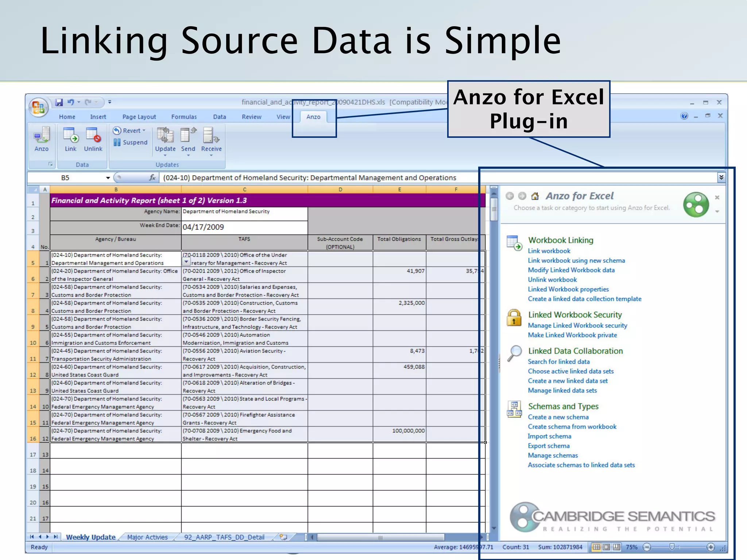The image size is (747, 560).
Task: Open the Name Box dropdown
Action: (x=108, y=178)
